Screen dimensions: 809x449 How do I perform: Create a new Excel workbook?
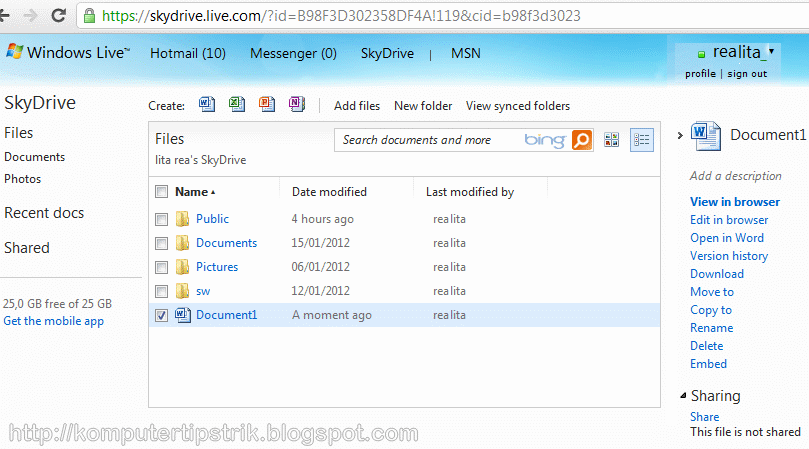tap(237, 104)
